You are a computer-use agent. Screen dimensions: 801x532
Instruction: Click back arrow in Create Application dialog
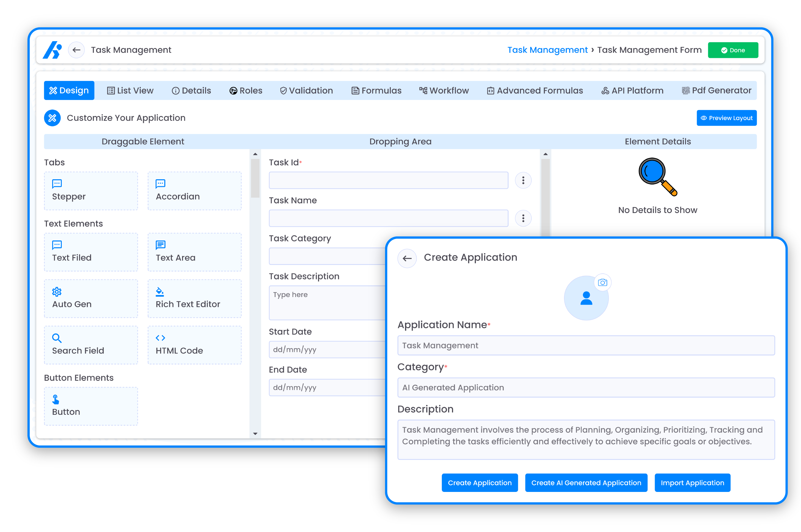407,258
